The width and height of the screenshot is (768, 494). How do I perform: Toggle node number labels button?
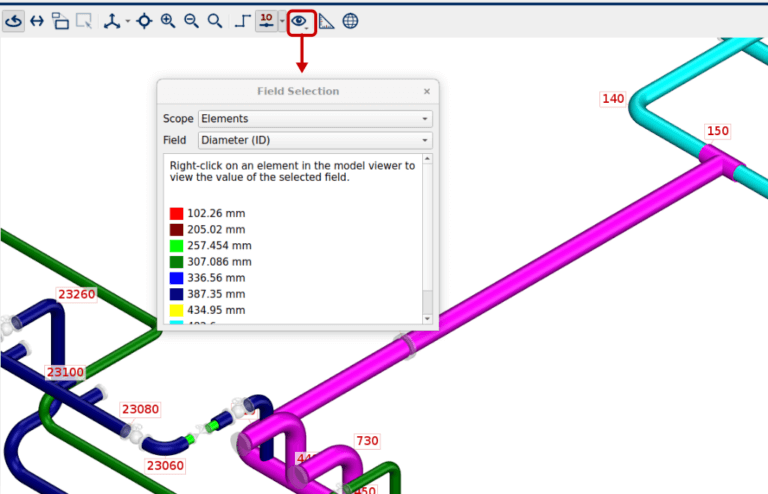266,21
